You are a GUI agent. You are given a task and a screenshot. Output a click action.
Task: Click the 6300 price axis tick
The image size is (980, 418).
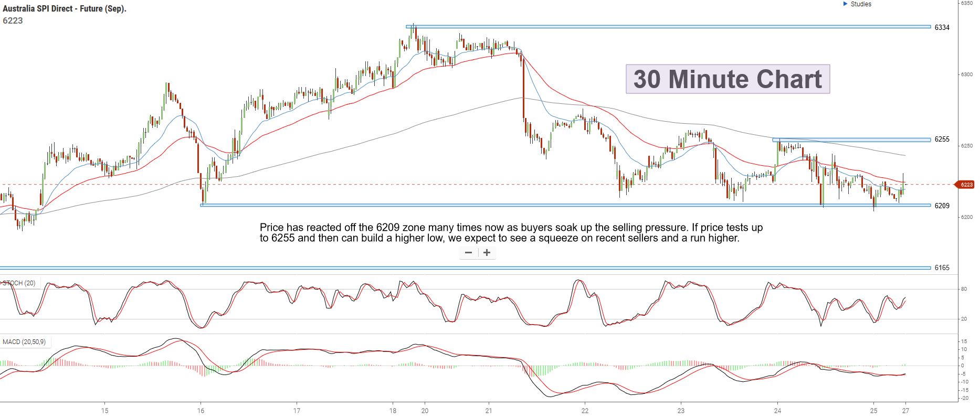click(x=966, y=74)
